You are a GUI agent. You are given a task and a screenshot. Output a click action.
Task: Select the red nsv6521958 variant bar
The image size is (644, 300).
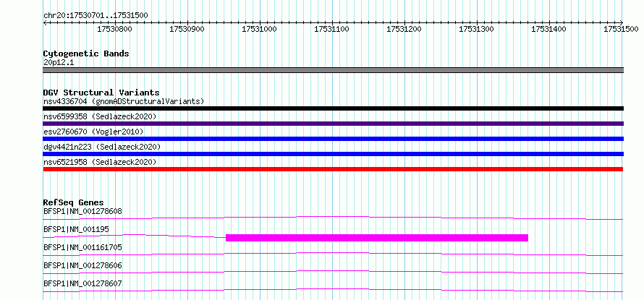tap(333, 169)
